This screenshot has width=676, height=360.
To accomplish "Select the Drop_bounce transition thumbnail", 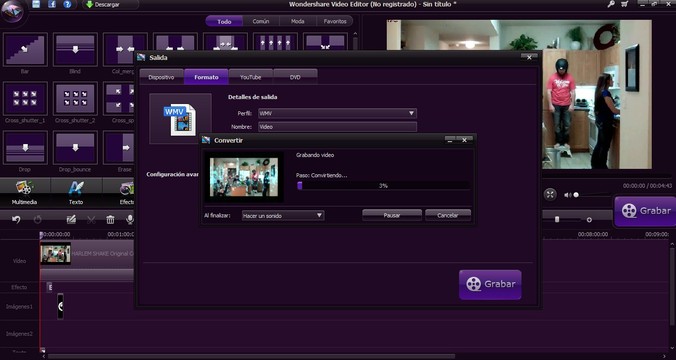I will click(75, 148).
